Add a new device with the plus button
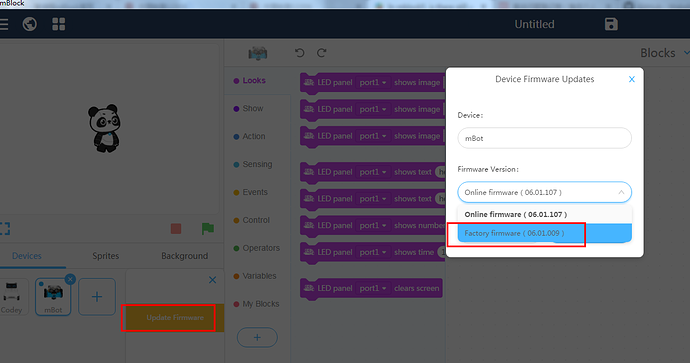Viewport: 690px width, 363px height. click(x=97, y=297)
